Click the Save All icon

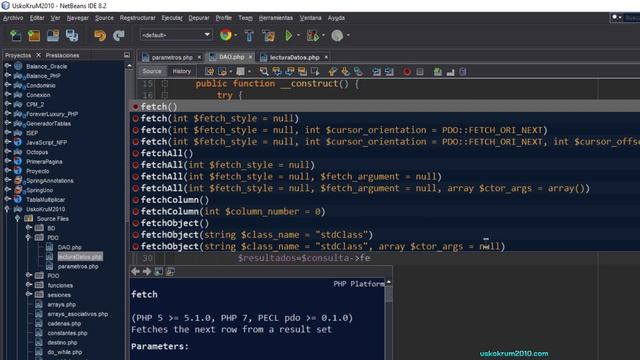(x=72, y=36)
